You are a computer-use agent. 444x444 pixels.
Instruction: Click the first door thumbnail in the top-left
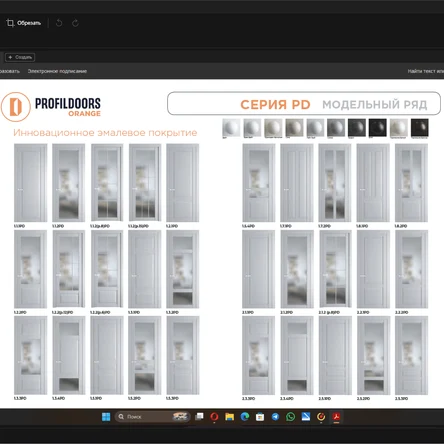point(30,183)
